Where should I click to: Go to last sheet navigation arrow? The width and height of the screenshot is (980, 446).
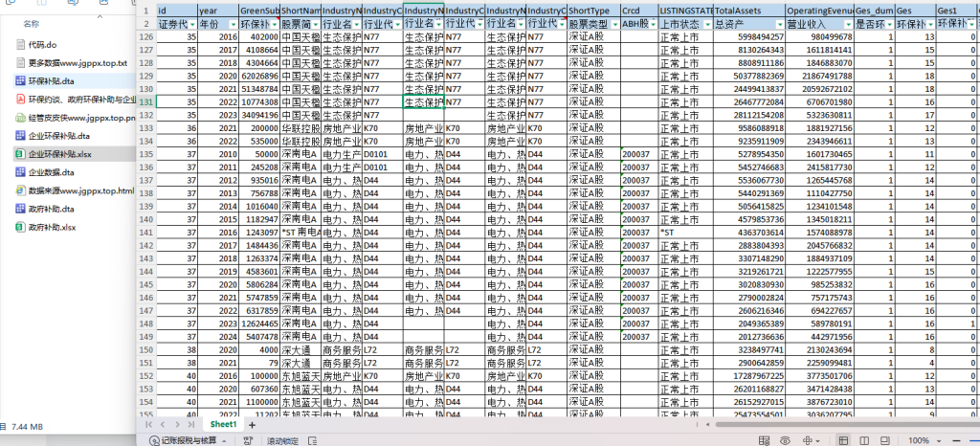191,425
